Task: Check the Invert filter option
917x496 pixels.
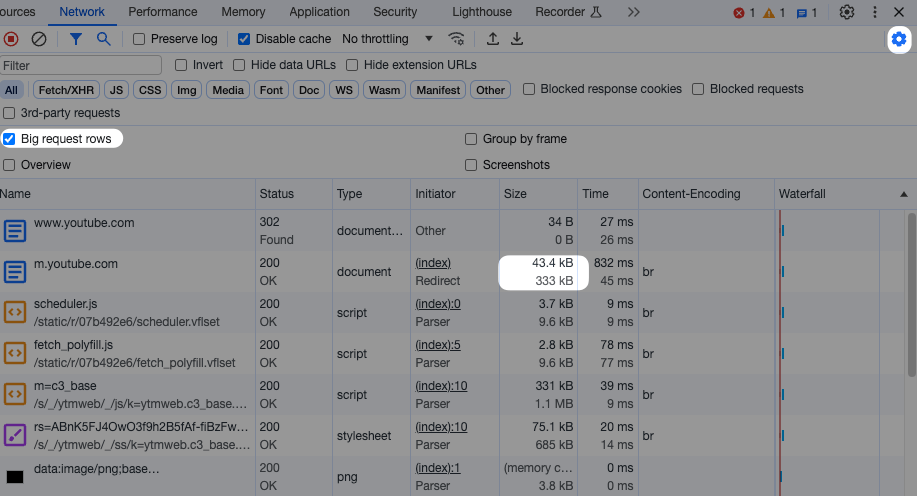Action: pyautogui.click(x=181, y=65)
